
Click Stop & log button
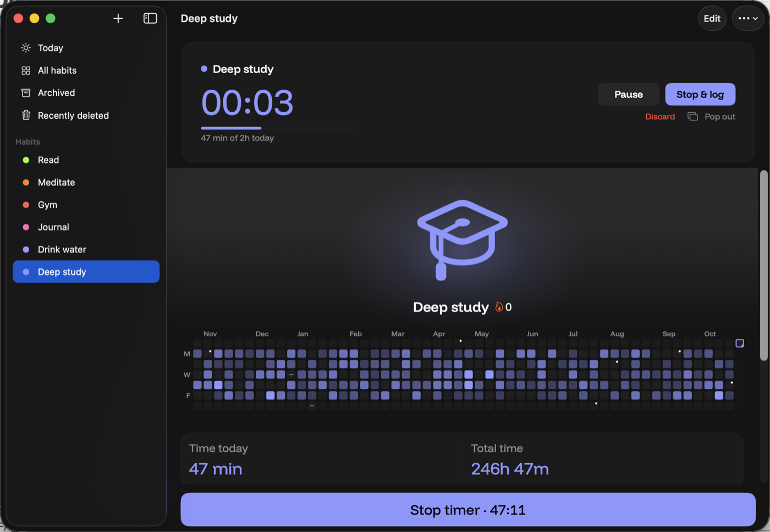pyautogui.click(x=700, y=95)
